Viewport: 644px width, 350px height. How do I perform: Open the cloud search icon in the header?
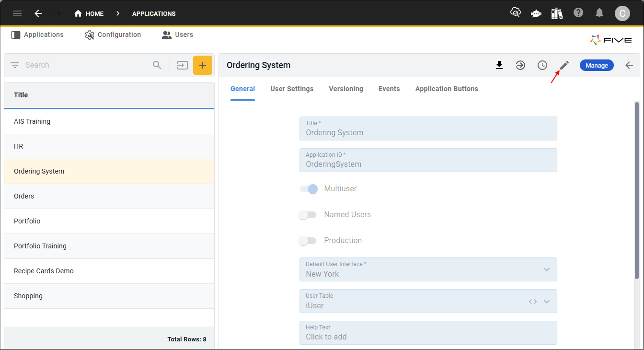(x=516, y=13)
